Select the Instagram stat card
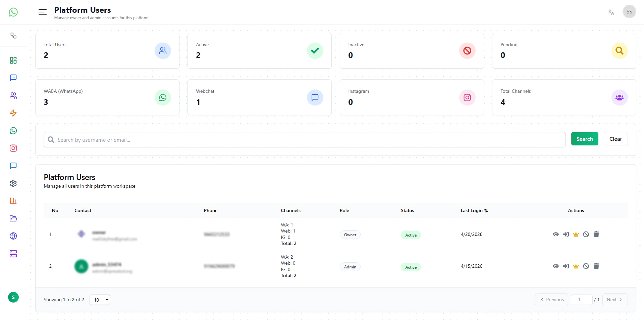This screenshot has width=644, height=320. click(x=412, y=98)
